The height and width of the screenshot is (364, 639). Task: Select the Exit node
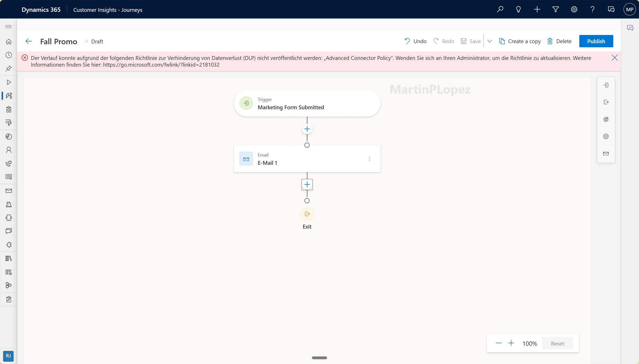tap(307, 214)
